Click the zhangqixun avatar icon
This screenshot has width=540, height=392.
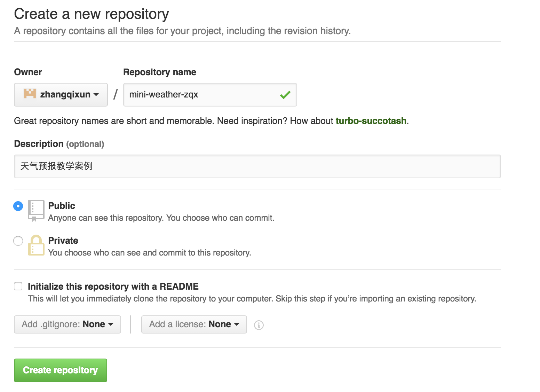[30, 94]
